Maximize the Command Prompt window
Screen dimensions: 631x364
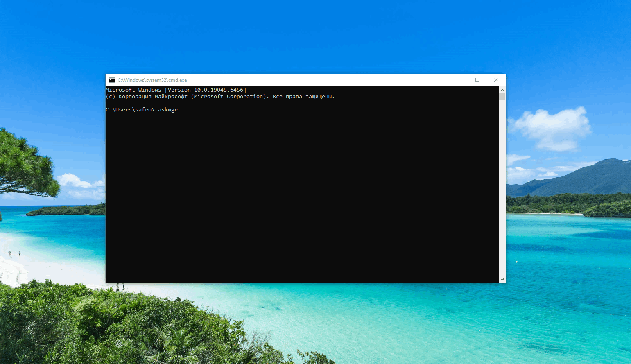pos(477,80)
